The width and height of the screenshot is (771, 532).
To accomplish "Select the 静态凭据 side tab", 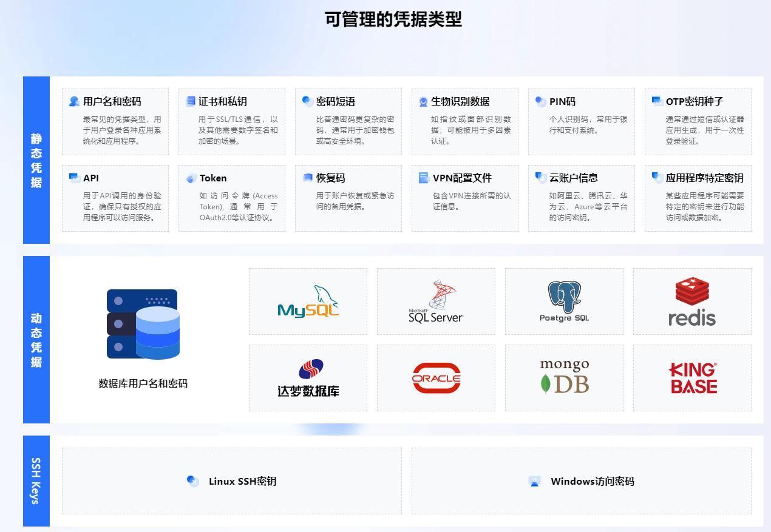I will click(x=36, y=160).
